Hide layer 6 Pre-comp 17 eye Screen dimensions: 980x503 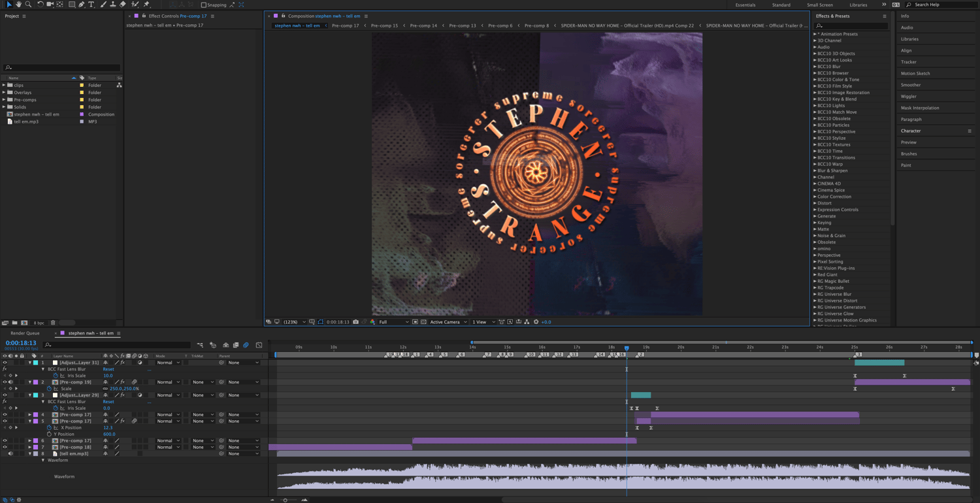5,441
